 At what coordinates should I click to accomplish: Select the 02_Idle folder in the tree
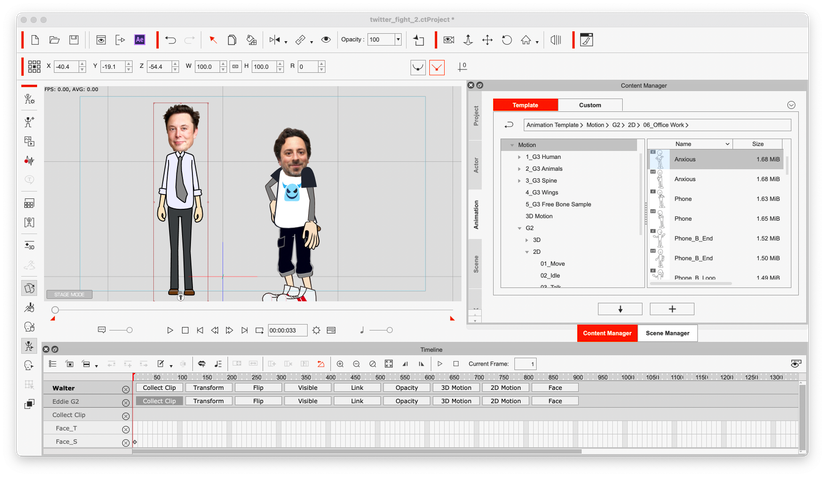[x=550, y=276]
